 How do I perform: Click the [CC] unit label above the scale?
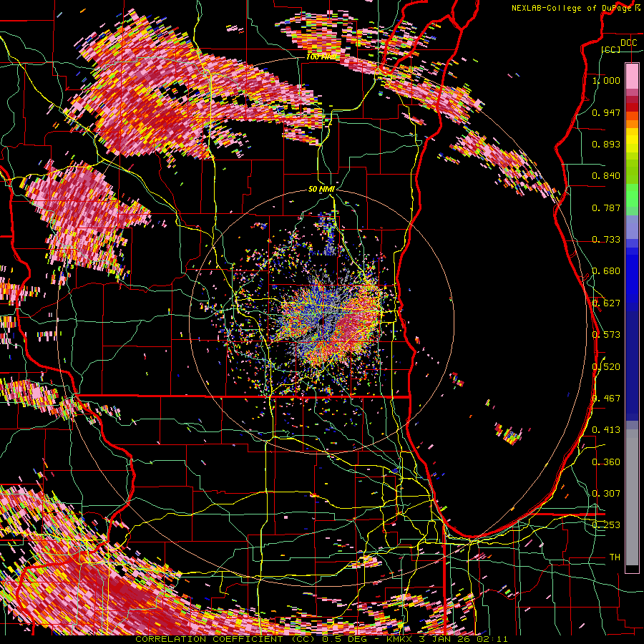tap(611, 49)
